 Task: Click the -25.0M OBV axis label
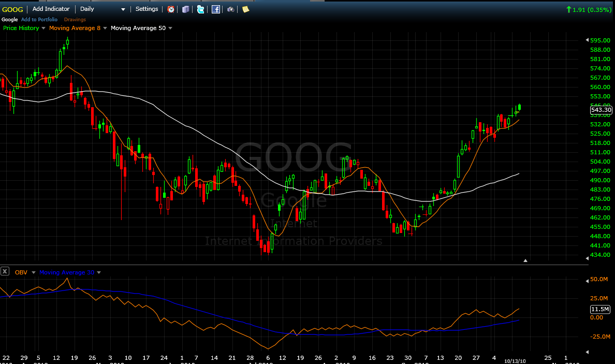pos(601,337)
